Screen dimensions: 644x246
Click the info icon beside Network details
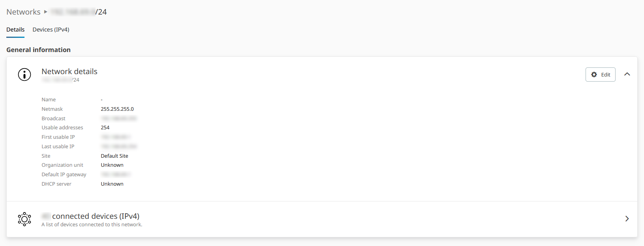[24, 74]
